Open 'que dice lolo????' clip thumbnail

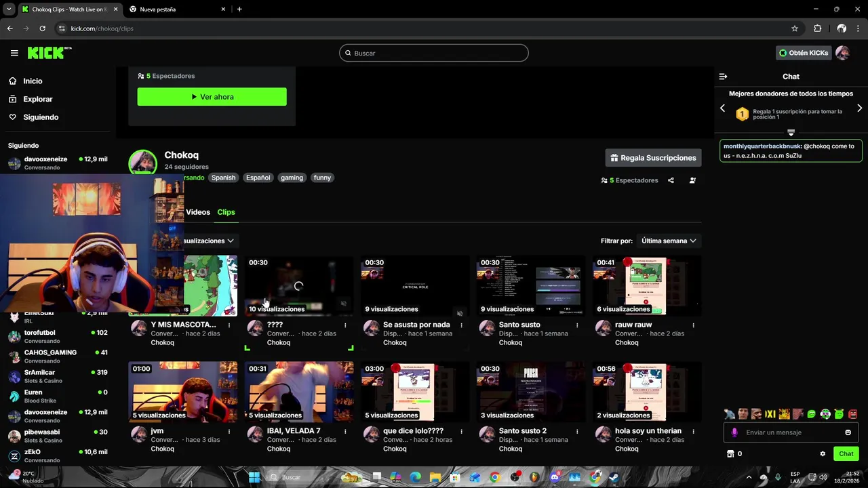(415, 392)
